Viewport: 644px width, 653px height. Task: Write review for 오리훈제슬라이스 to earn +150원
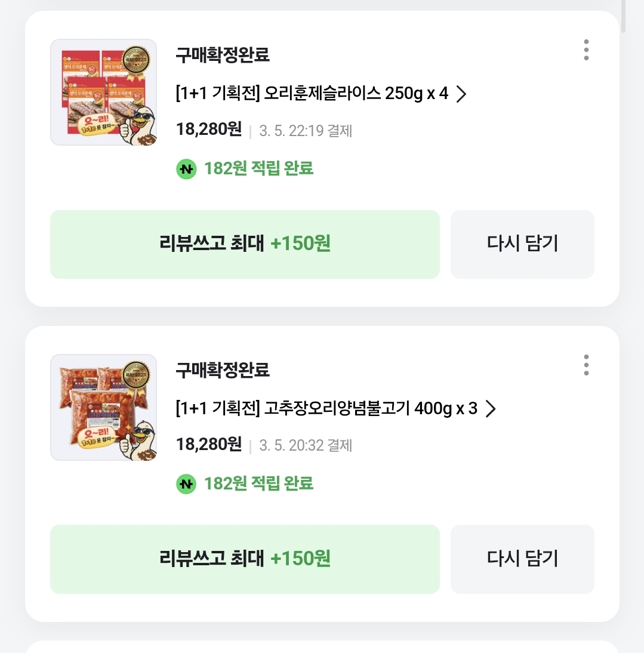(245, 244)
